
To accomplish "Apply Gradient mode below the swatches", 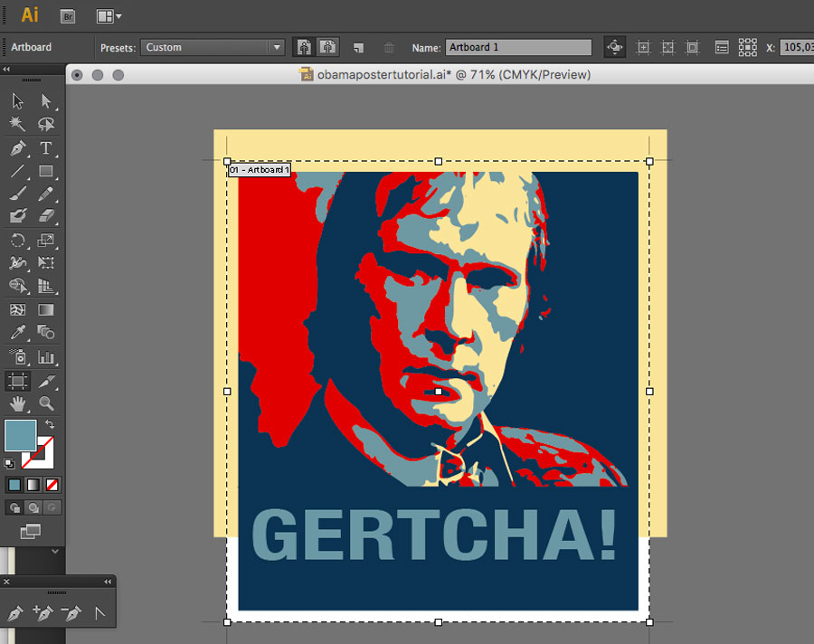I will [33, 485].
